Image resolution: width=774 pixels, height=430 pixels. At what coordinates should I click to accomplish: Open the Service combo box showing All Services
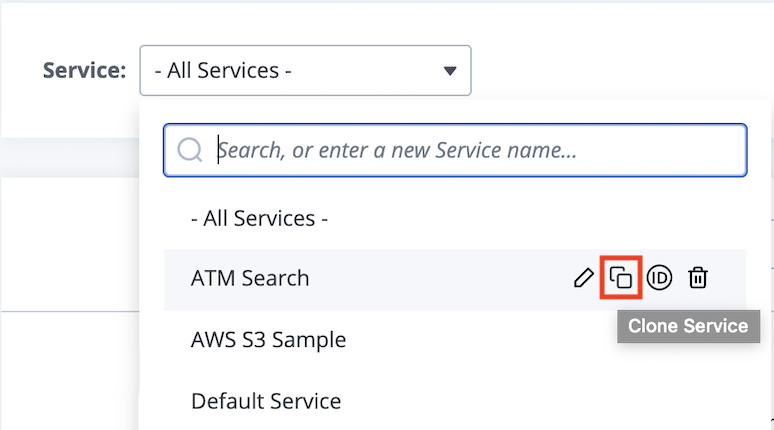(305, 71)
